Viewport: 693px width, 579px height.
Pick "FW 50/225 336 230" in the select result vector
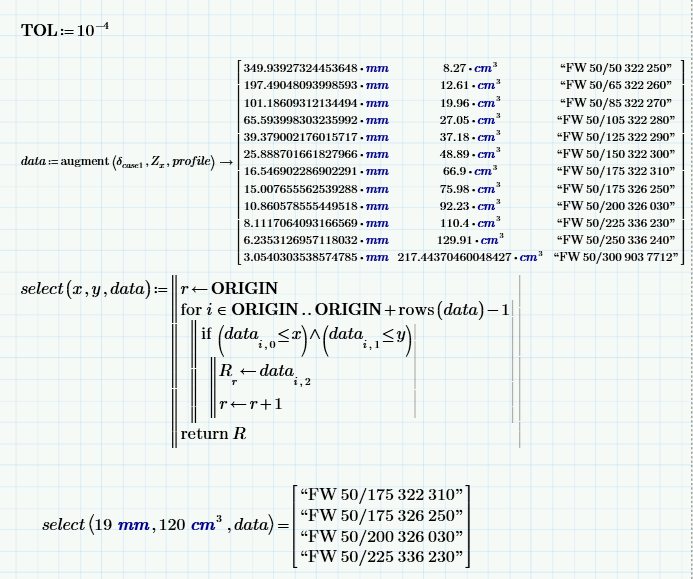pos(381,556)
